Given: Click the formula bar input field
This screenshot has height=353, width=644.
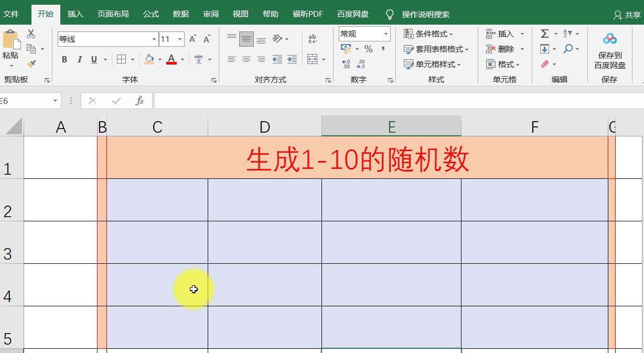Looking at the screenshot, I should (399, 101).
